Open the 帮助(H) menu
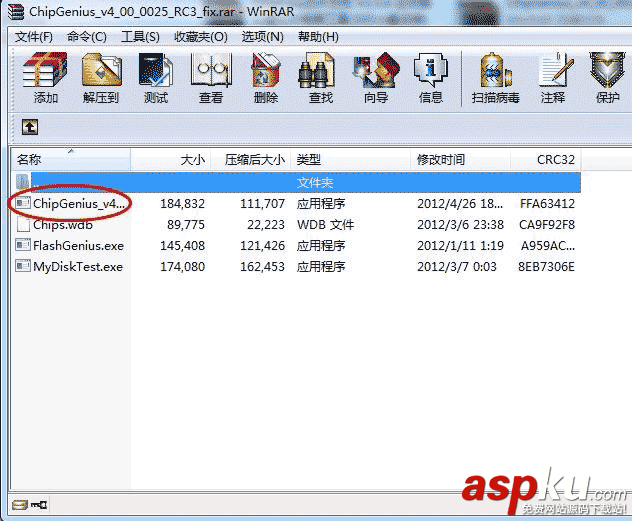This screenshot has width=632, height=521. click(318, 37)
